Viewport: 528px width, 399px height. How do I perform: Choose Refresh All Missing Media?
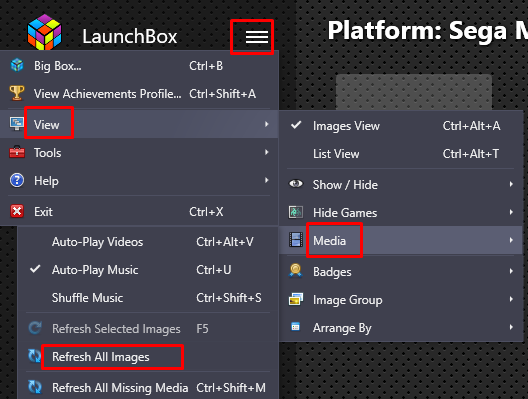[120, 388]
